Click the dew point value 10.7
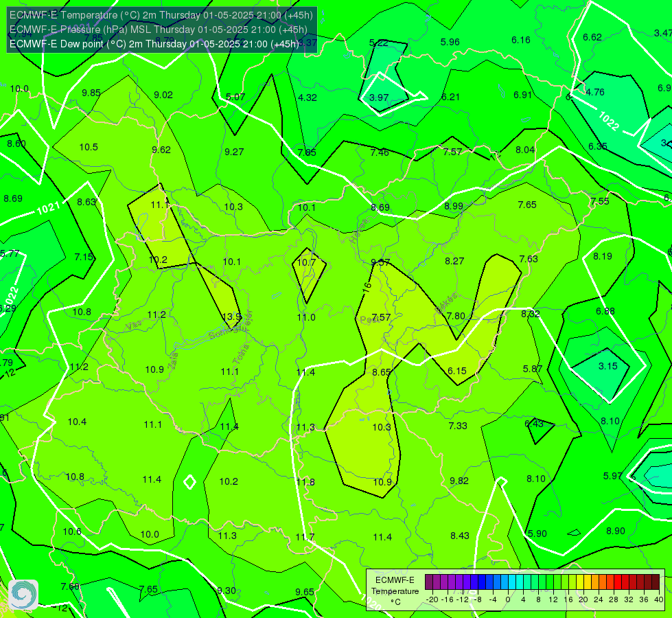 [x=306, y=262]
